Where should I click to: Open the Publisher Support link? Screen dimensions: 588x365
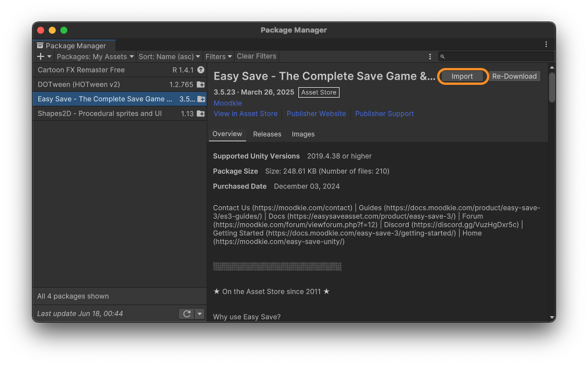[x=384, y=114]
